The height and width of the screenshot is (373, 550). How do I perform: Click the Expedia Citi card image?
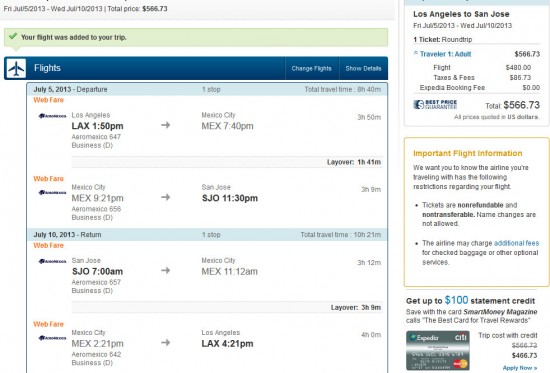coord(438,351)
